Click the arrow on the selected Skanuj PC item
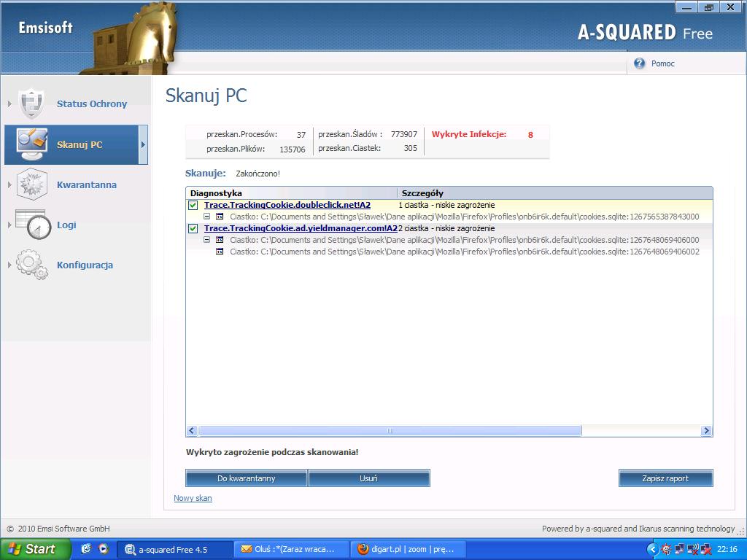Screen dimensions: 747x560 143,145
